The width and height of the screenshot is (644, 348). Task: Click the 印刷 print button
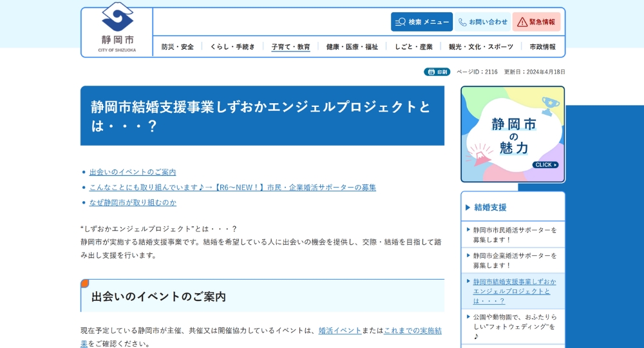pyautogui.click(x=437, y=72)
